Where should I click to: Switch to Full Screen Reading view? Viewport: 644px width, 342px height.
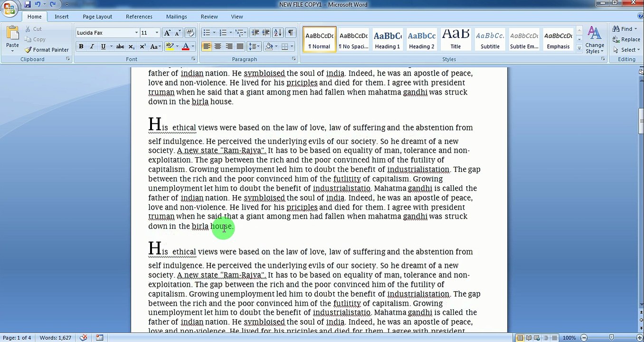tap(529, 338)
